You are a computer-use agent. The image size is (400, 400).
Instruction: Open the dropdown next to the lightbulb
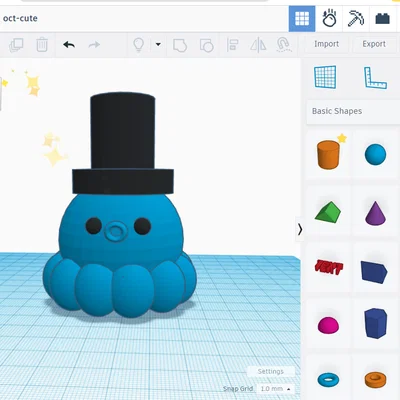(158, 44)
